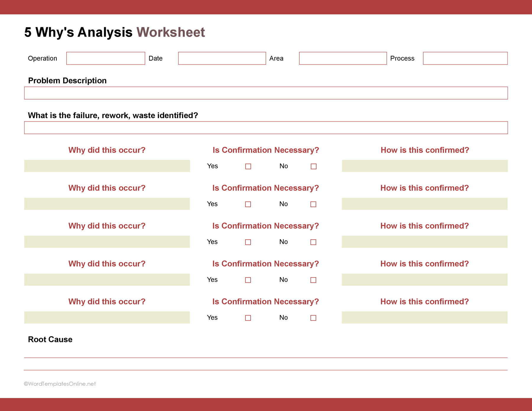The width and height of the screenshot is (532, 411).
Task: Check Yes in the fifth confirmation row
Action: (248, 318)
